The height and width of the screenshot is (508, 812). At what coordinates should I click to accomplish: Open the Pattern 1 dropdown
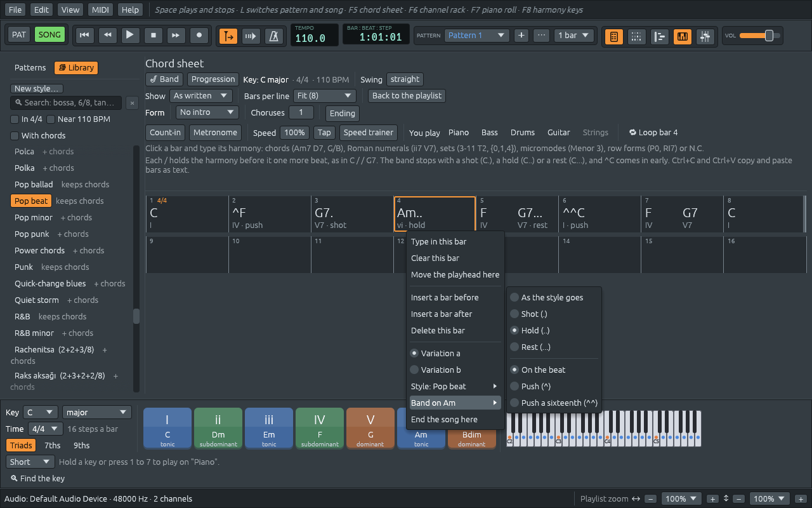click(476, 36)
